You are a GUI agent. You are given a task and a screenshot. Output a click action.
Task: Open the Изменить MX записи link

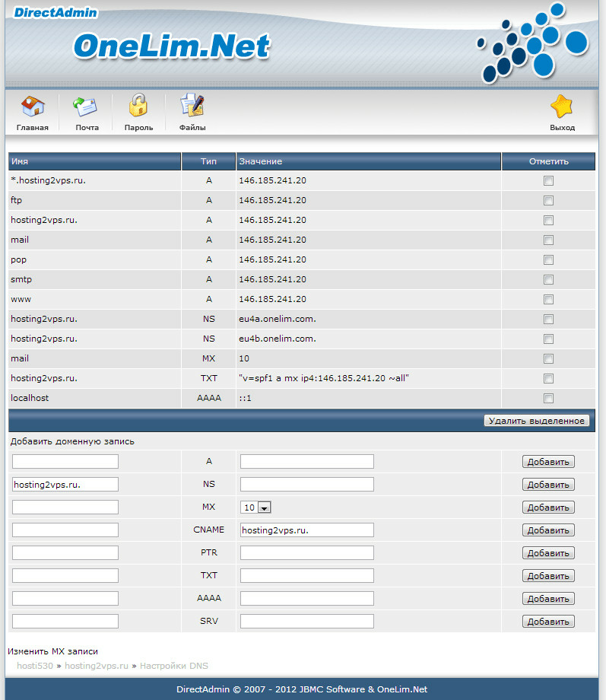52,651
